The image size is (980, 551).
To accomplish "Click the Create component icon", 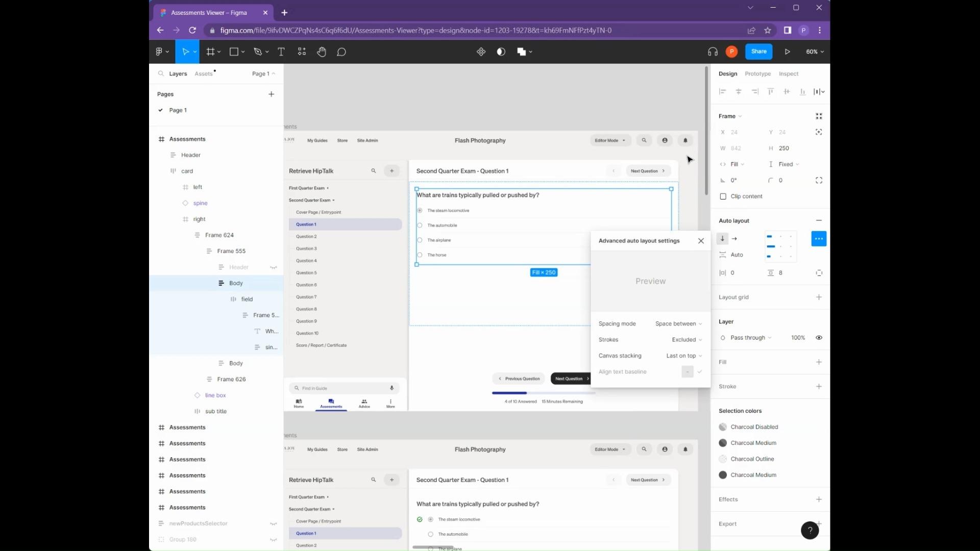I will click(x=481, y=52).
